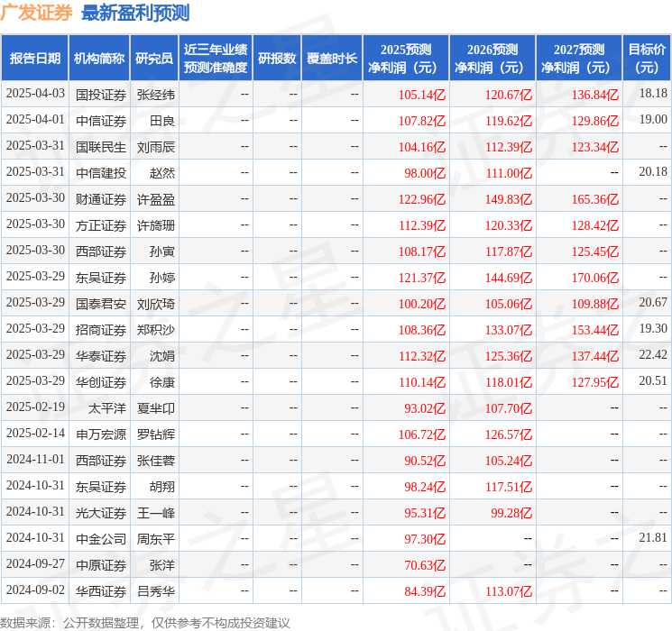This screenshot has height=631, width=672.
Task: Click the 机构简称 column header
Action: click(x=99, y=59)
